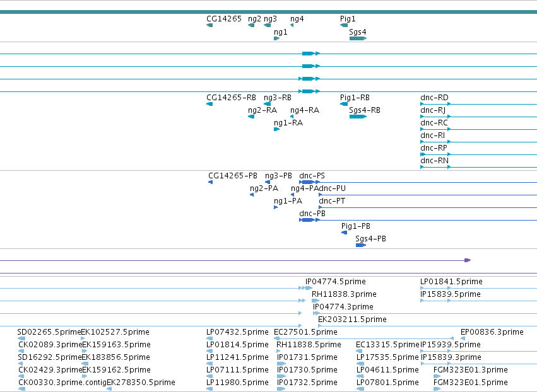Click the Sgs4-RB transcript label
Viewport: 537px width, 392px height.
[365, 110]
